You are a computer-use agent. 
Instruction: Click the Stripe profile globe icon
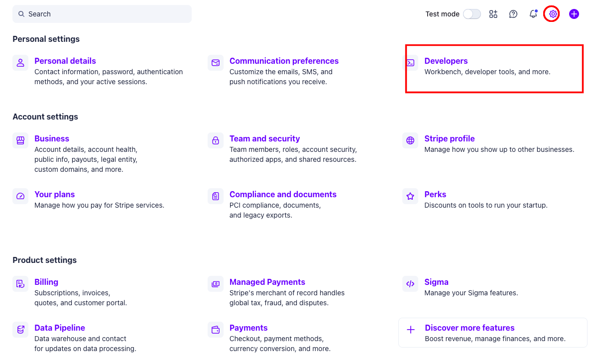click(410, 140)
